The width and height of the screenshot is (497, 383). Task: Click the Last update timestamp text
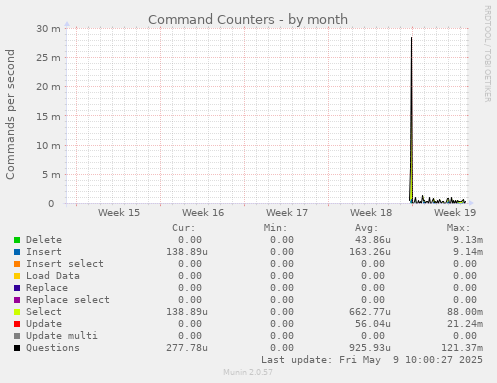pos(372,360)
